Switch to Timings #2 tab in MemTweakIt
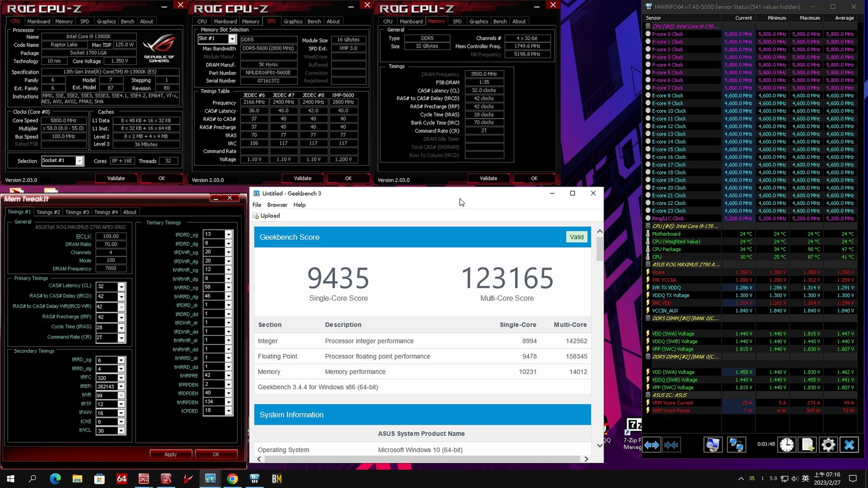This screenshot has height=488, width=868. [x=48, y=212]
